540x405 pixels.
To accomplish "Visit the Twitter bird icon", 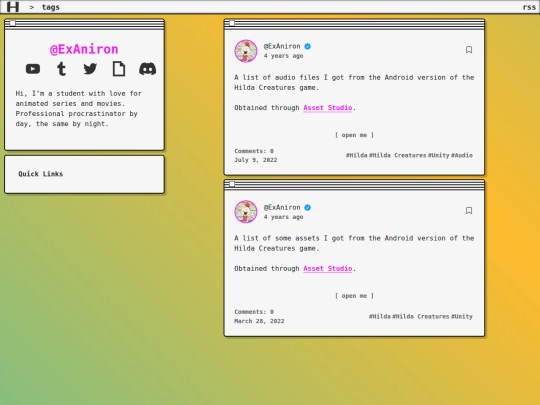I will tap(90, 69).
